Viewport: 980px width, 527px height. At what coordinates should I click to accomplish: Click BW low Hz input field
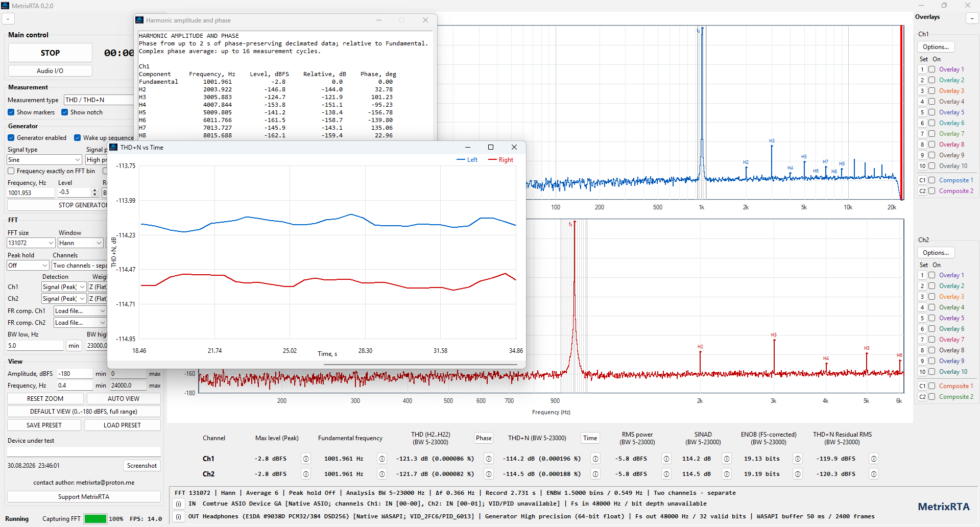(35, 346)
